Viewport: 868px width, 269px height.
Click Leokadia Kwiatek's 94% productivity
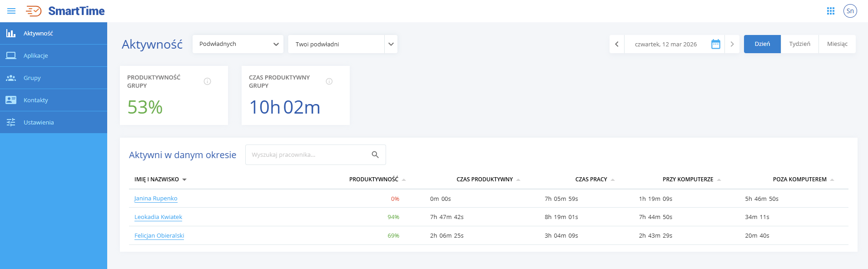pos(393,217)
